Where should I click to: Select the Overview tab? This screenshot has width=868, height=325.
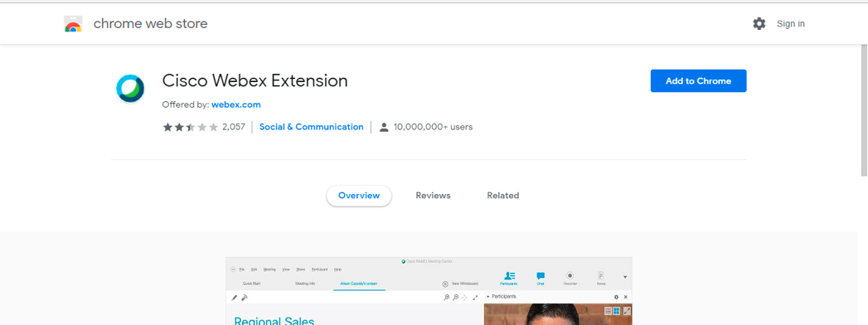tap(359, 196)
